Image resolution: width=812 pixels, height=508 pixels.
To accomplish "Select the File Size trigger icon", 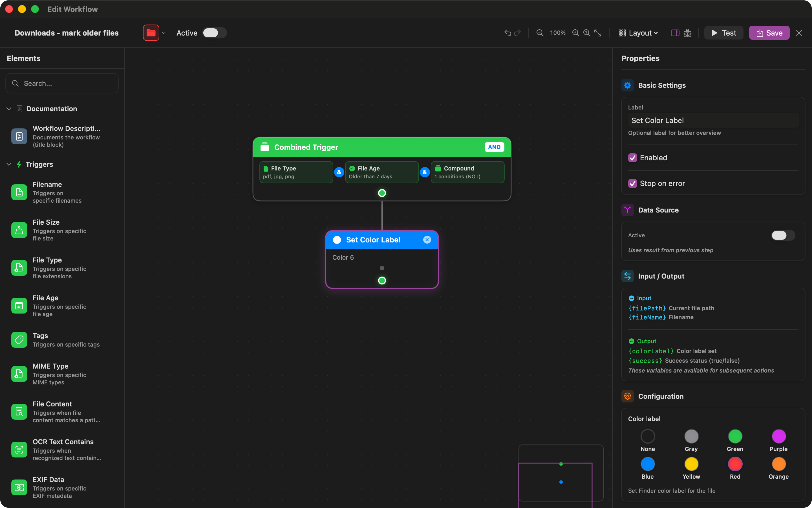I will click(19, 230).
